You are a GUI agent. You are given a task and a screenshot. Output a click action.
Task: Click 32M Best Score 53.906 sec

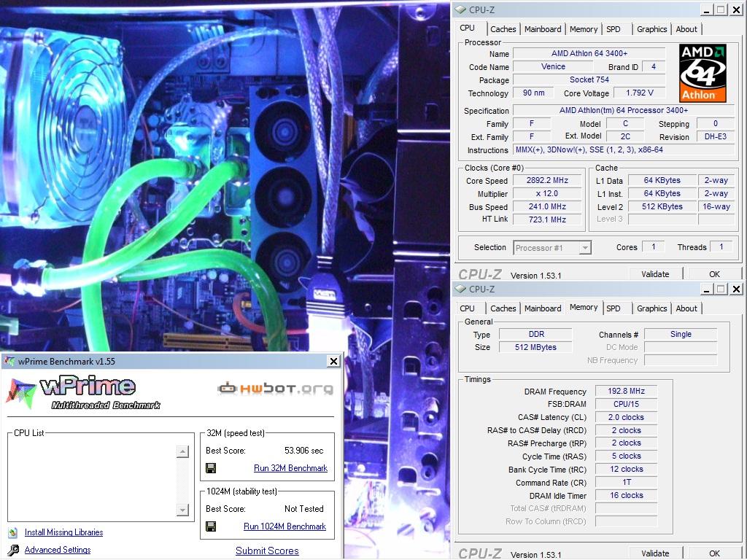pyautogui.click(x=303, y=451)
